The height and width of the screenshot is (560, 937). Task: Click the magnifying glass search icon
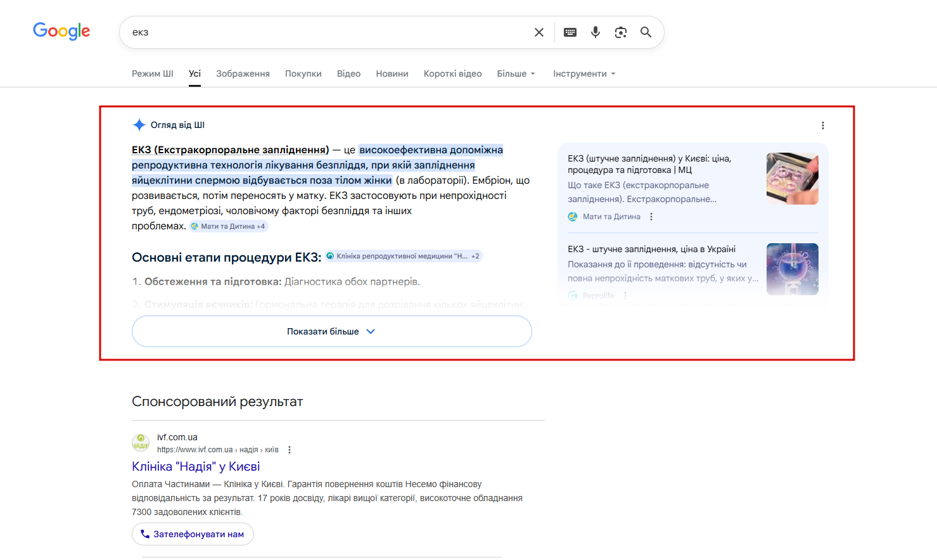tap(646, 32)
